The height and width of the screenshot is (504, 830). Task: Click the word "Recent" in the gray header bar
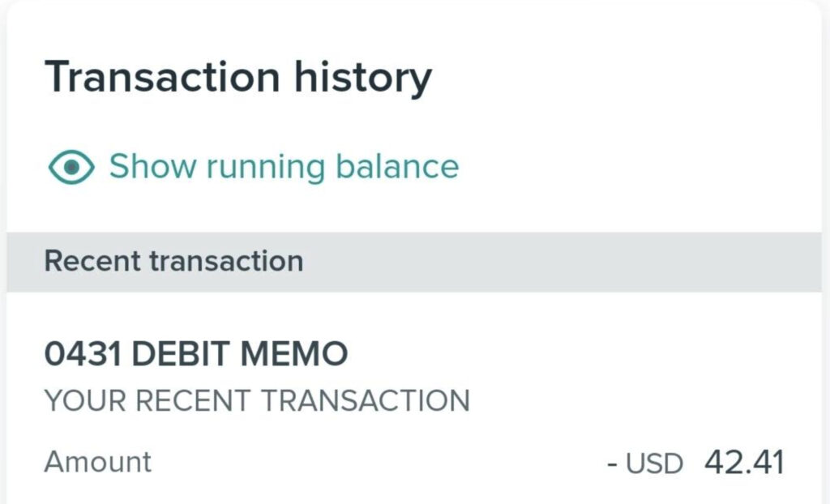[x=93, y=262]
